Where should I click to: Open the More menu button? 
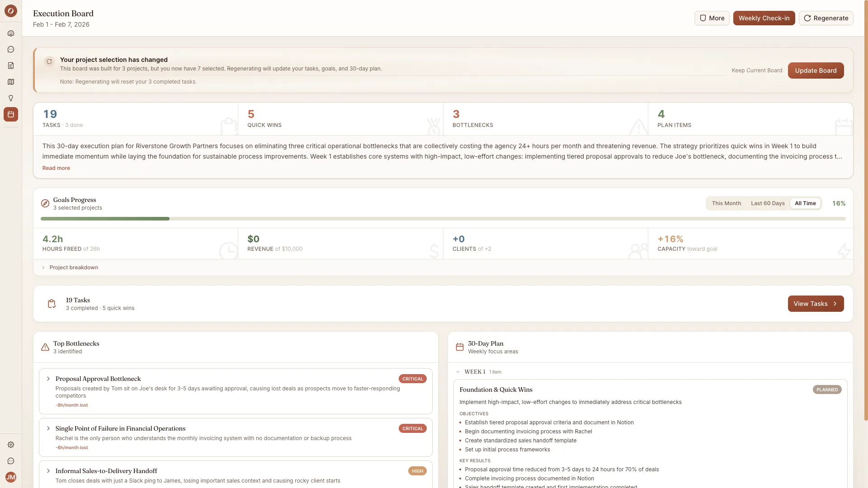[x=712, y=18]
